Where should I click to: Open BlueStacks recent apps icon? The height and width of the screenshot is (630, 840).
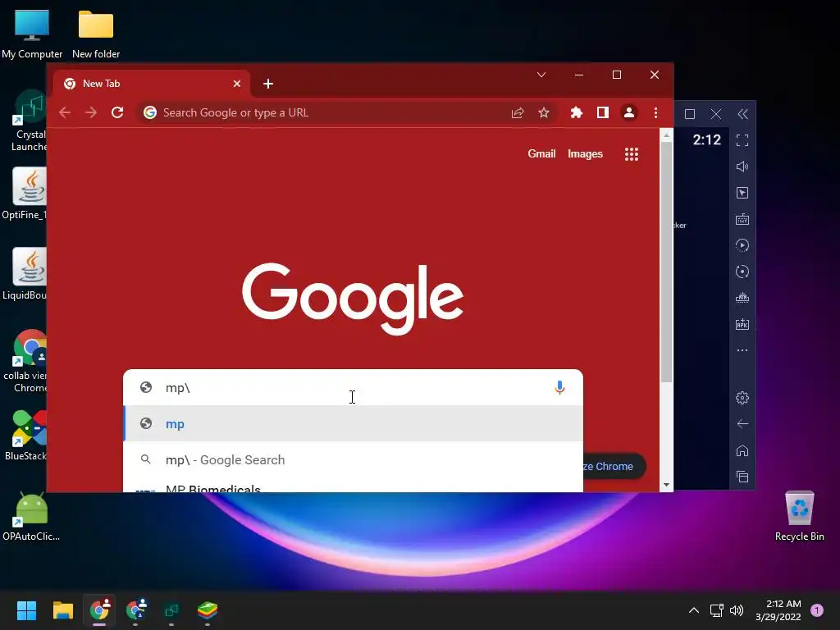pos(742,477)
